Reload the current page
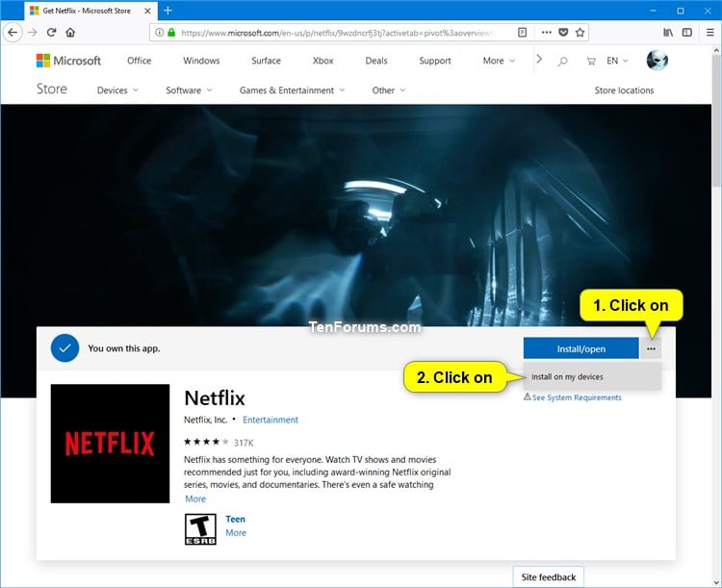 [x=51, y=32]
